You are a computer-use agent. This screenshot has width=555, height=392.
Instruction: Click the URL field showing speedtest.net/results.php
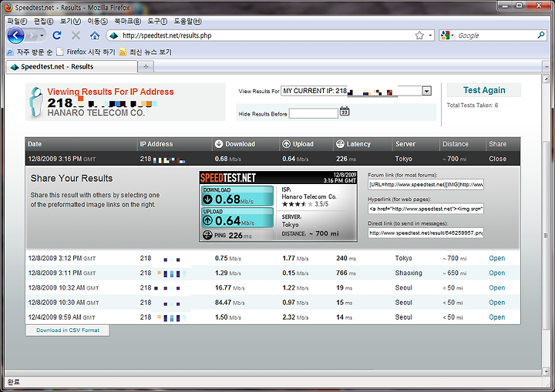click(267, 35)
